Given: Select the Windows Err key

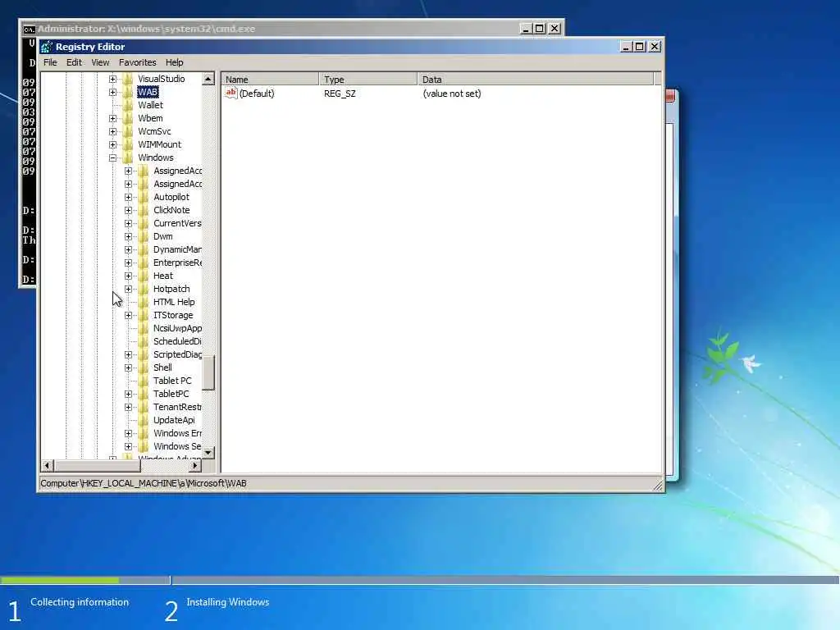Looking at the screenshot, I should click(177, 433).
